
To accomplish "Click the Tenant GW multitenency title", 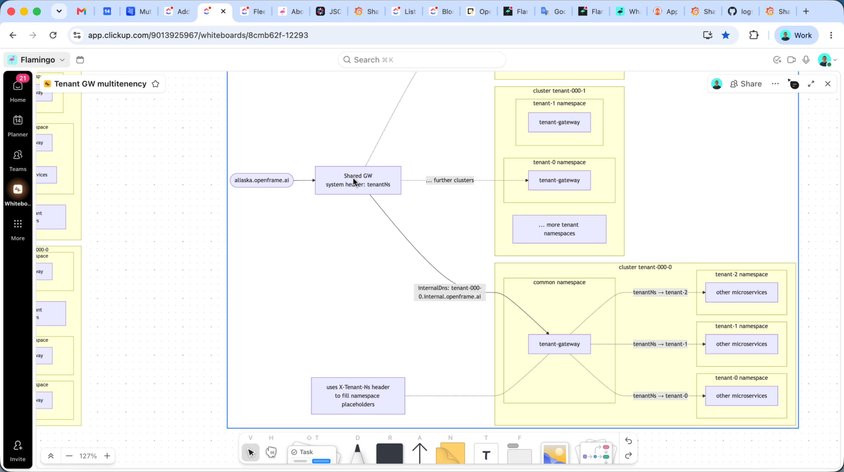I will [100, 84].
